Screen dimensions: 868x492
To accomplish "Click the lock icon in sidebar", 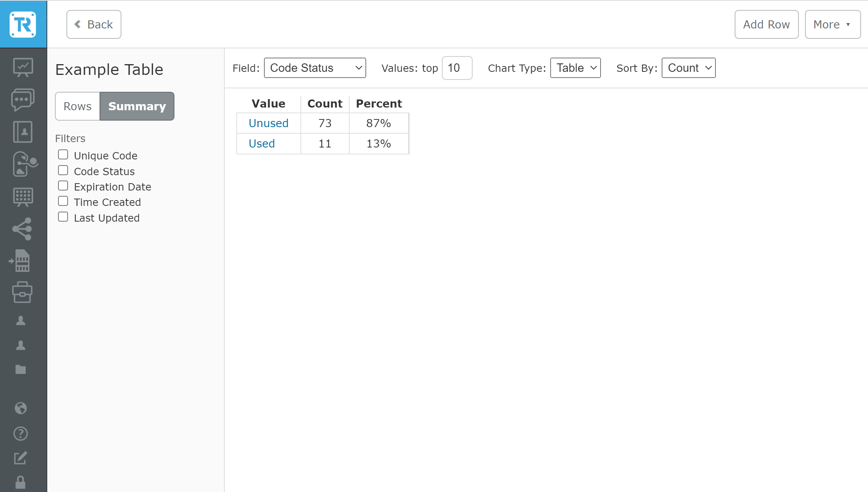I will [21, 482].
